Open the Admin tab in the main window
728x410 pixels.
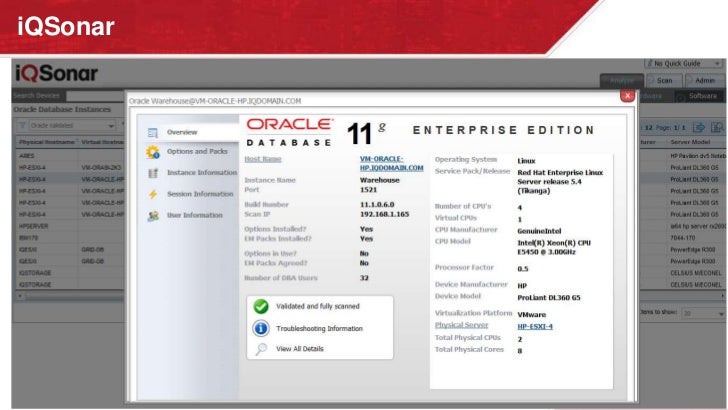pyautogui.click(x=704, y=80)
